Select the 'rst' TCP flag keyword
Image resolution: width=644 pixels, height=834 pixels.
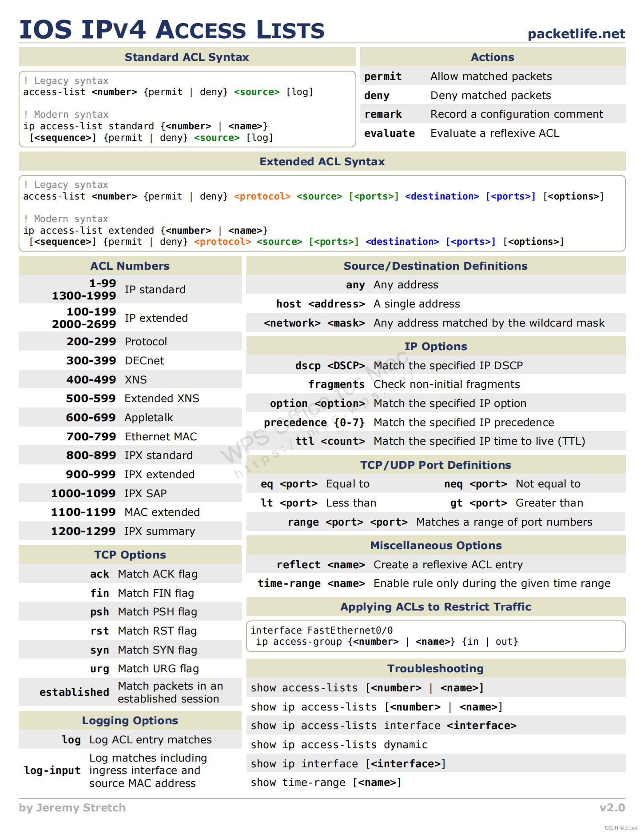(x=99, y=631)
